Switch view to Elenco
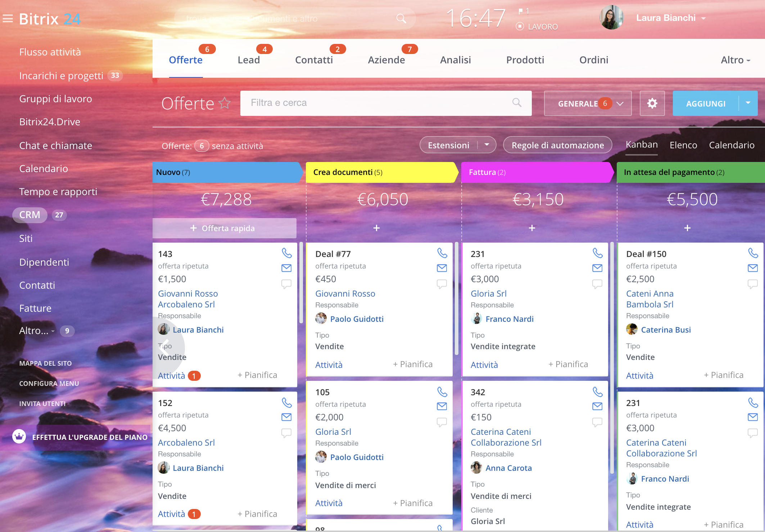 point(683,145)
